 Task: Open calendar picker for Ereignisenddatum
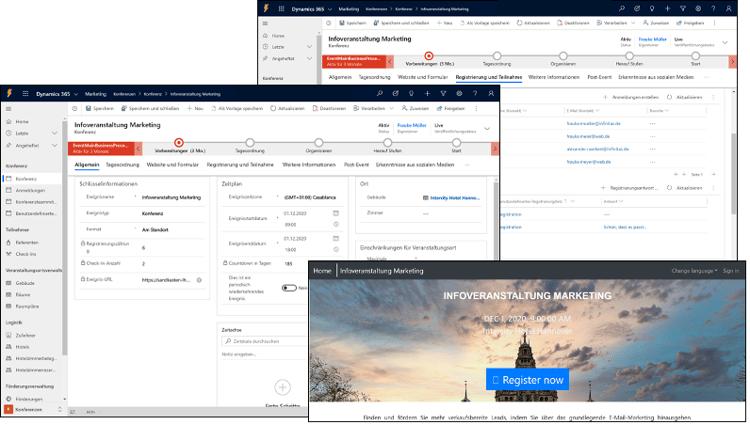click(336, 239)
